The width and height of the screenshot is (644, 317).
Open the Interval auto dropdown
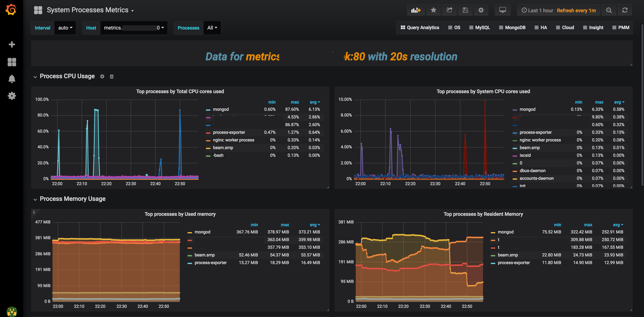coord(65,28)
